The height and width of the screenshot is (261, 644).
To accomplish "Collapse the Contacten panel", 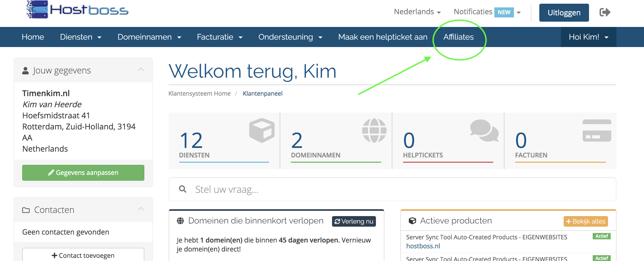I will point(141,209).
